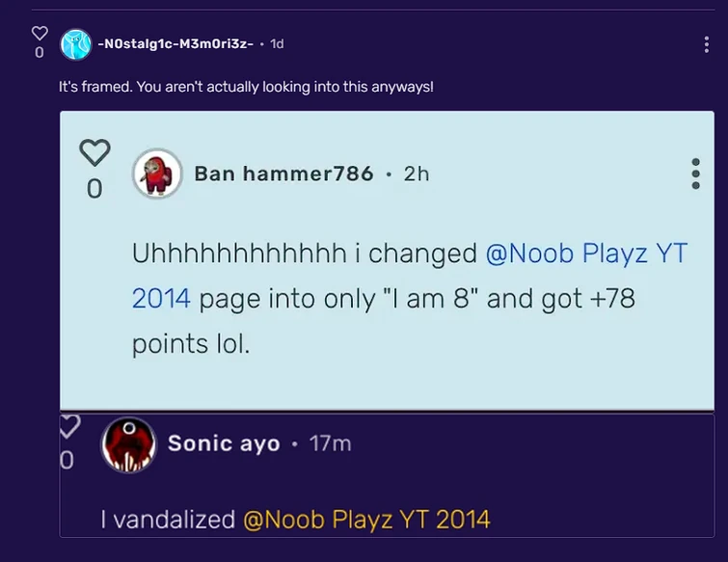Open Ban hammer786's red crewmate avatar

click(x=157, y=174)
